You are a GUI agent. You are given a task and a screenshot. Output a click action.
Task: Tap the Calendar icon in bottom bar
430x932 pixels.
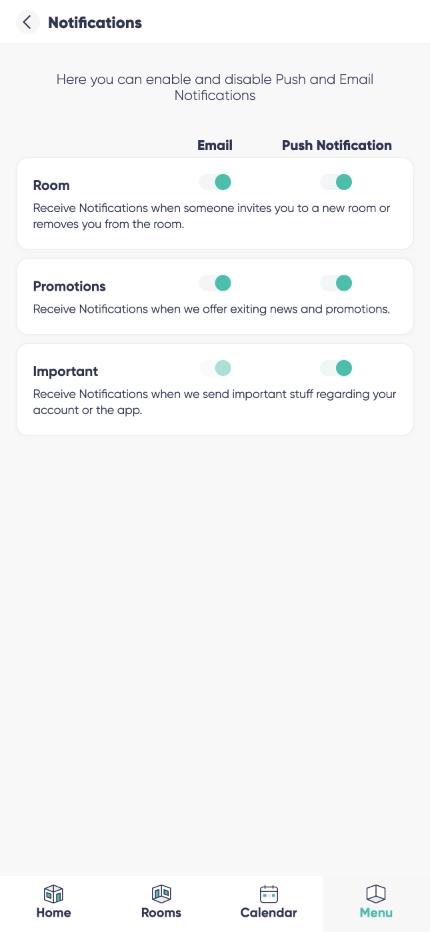[269, 893]
